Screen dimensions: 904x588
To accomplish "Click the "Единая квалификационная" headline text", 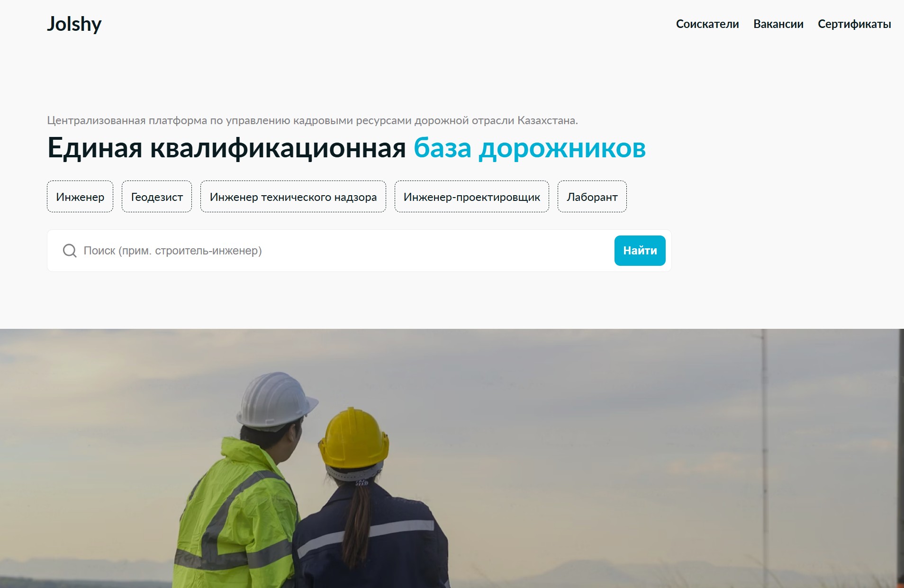I will [x=226, y=148].
